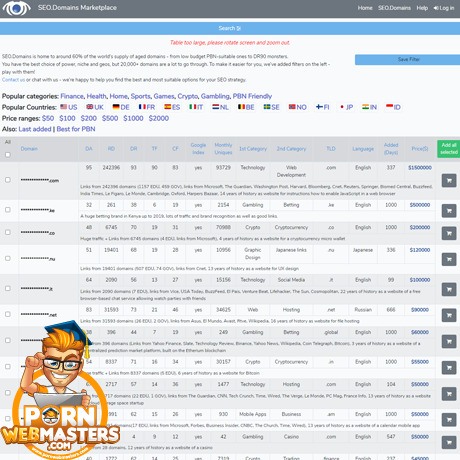Filter by NL flag country
Image resolution: width=460 pixels, height=460 pixels.
click(220, 107)
